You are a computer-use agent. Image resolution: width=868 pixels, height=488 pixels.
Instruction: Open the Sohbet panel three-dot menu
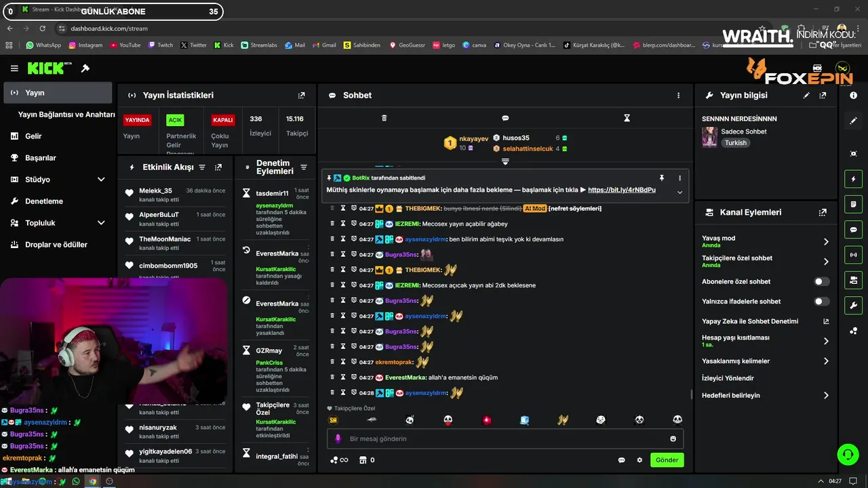tap(678, 96)
